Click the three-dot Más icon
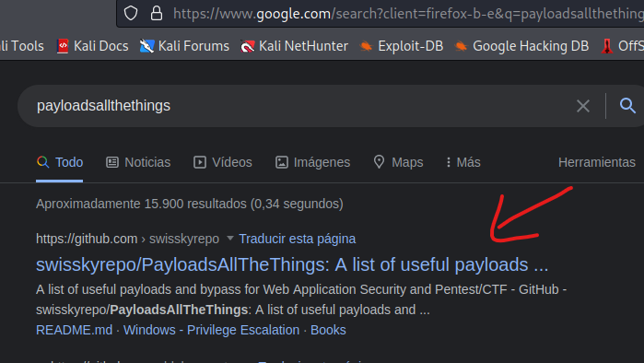 click(x=448, y=162)
